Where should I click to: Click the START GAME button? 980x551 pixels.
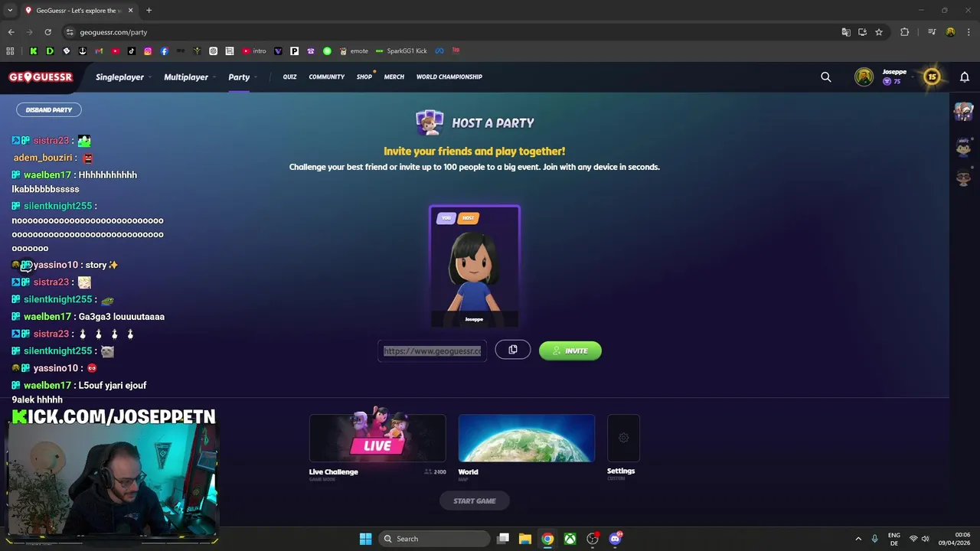coord(475,500)
